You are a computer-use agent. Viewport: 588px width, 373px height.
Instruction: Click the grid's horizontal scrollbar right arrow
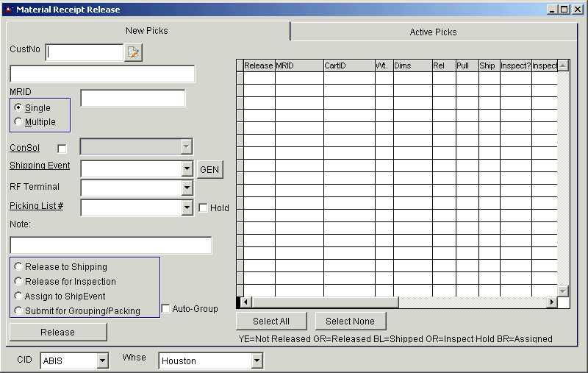(551, 302)
